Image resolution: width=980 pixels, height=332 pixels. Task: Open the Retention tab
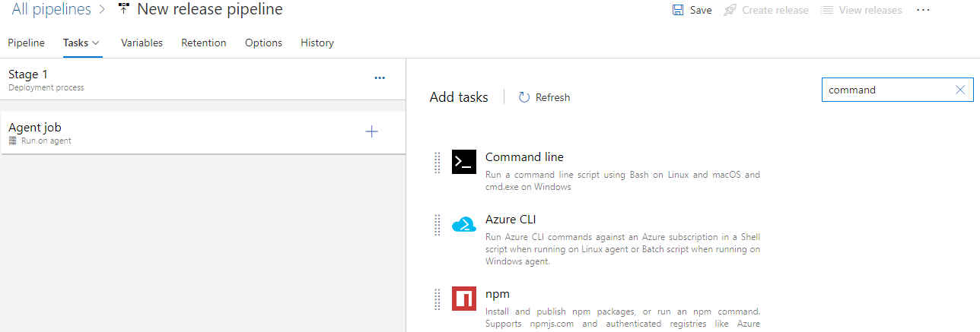pyautogui.click(x=204, y=43)
